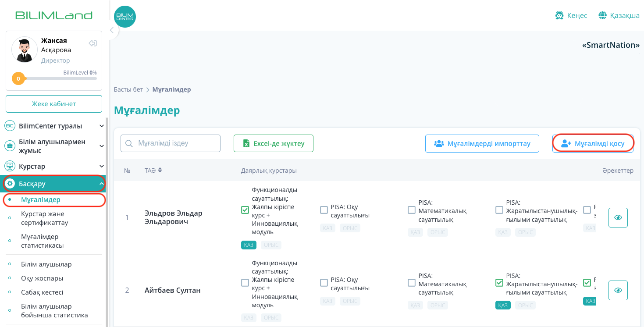Click the logout icon beside Жансая
This screenshot has width=644, height=327.
[93, 43]
